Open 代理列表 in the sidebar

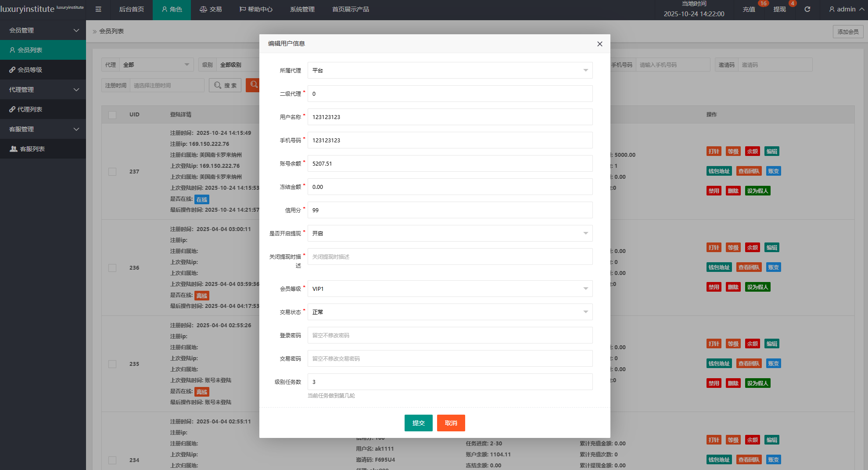(30, 109)
